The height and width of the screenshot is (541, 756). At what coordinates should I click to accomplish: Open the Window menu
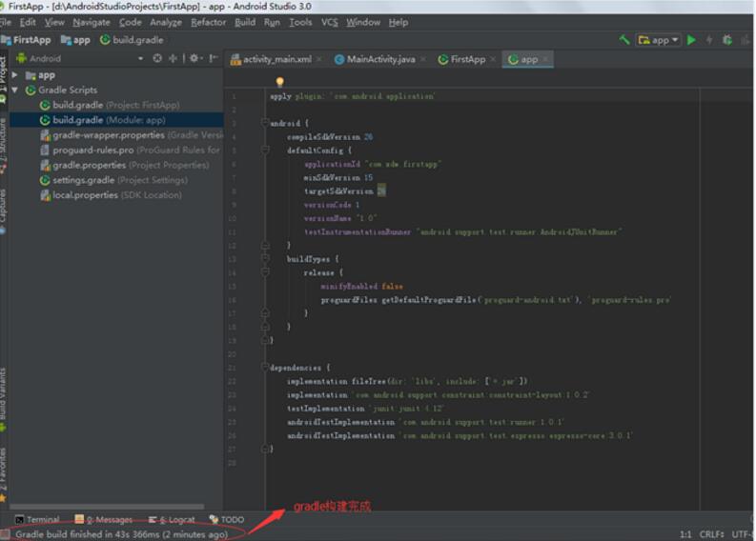363,22
